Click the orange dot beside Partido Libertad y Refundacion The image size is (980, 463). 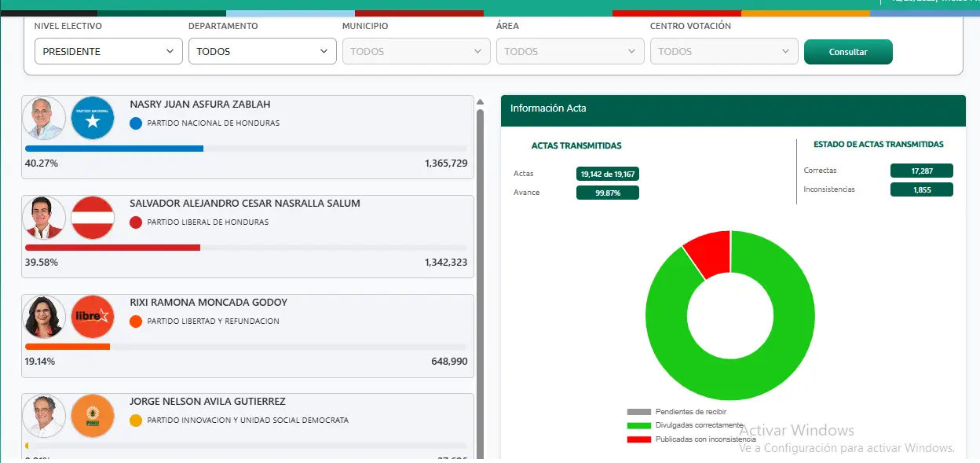[137, 321]
